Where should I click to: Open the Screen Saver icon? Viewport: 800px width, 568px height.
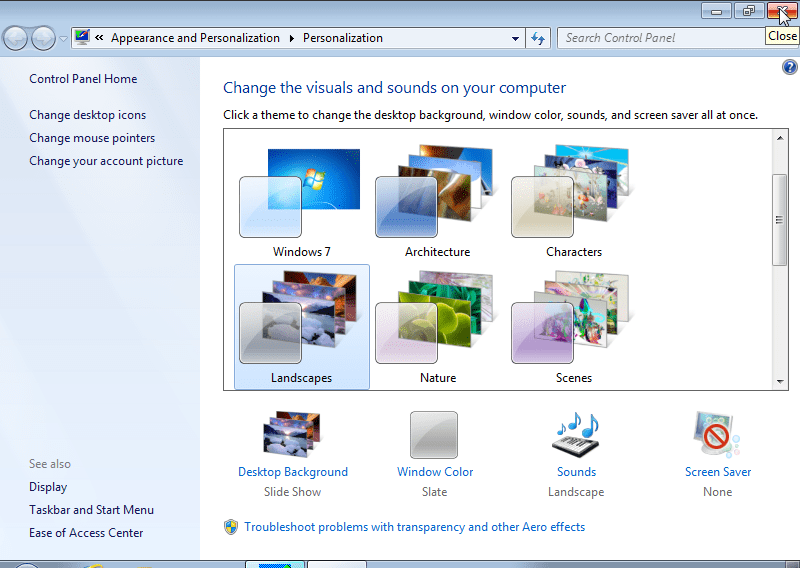pyautogui.click(x=716, y=434)
